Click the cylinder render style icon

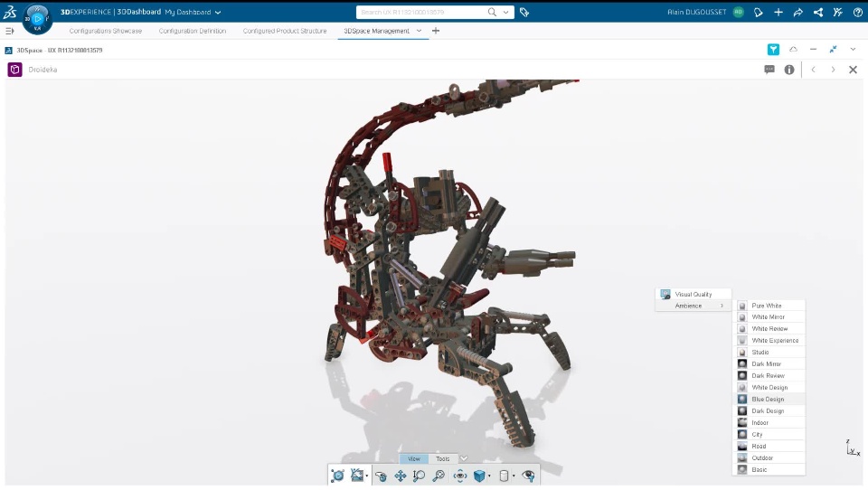[x=504, y=476]
